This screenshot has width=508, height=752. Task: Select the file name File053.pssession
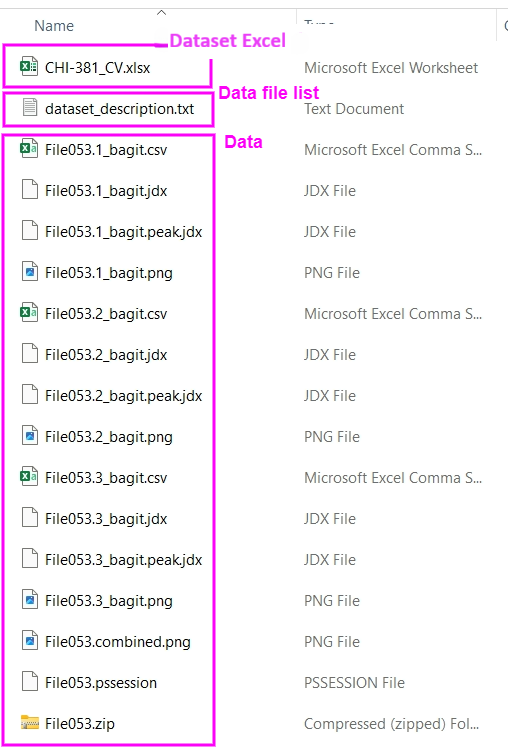pyautogui.click(x=101, y=683)
